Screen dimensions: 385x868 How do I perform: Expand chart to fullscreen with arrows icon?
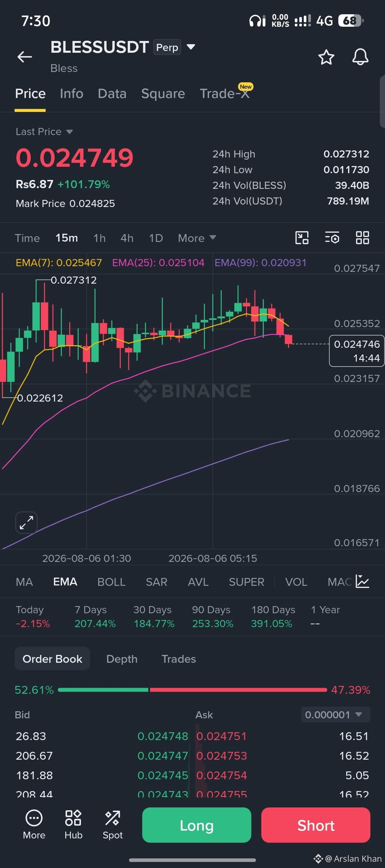tap(26, 523)
